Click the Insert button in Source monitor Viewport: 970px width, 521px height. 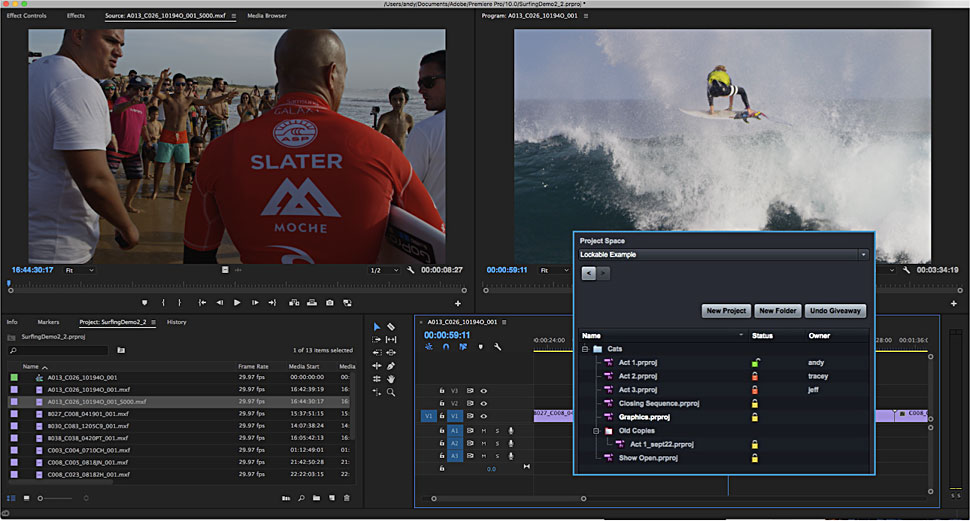294,303
